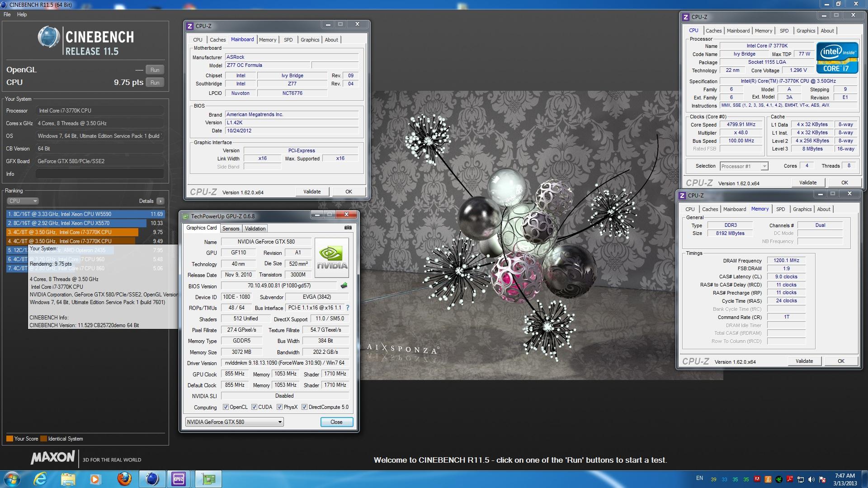The image size is (868, 488).
Task: Click the Cinebench title bar app icon
Action: pos(4,5)
